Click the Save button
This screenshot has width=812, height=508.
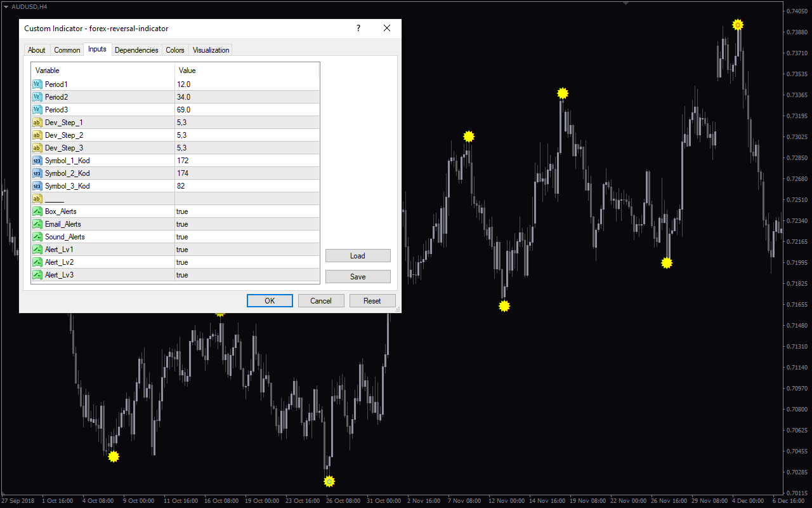pos(358,277)
